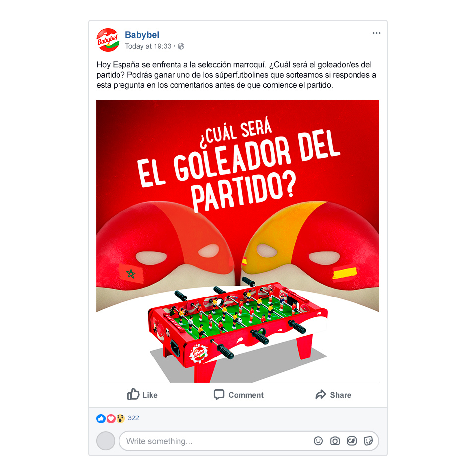The image size is (476, 476).
Task: Like the post with thumbs-up button
Action: tap(142, 395)
